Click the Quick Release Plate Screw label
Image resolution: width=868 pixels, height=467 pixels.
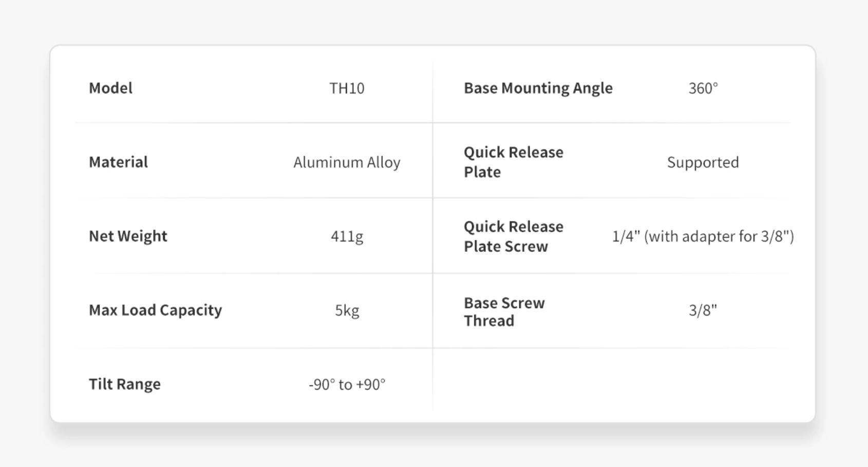click(x=514, y=236)
